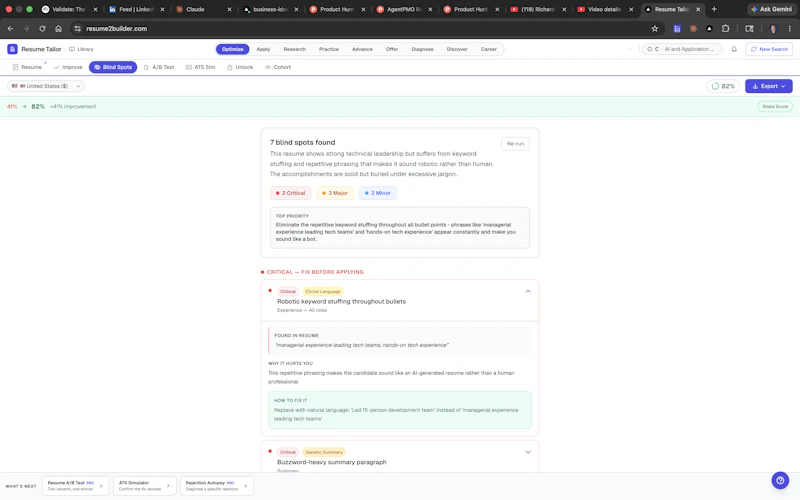Open the Resume sub-tab
Screen dimensions: 800x500
click(x=27, y=67)
